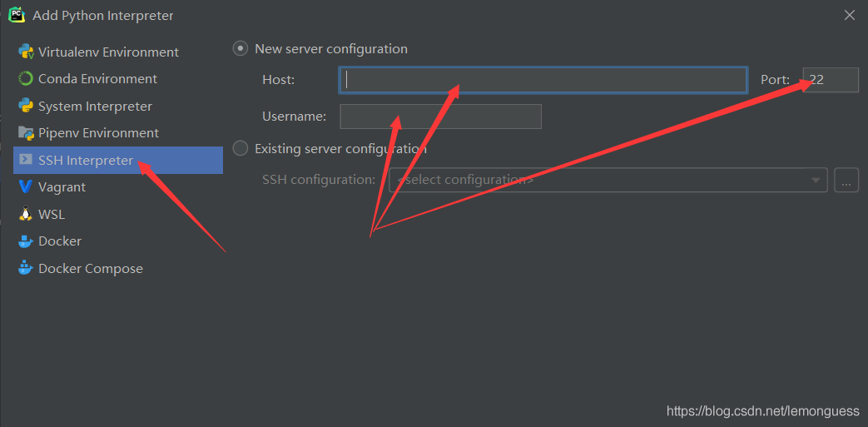Click the Docker Compose icon
Viewport: 868px width, 427px height.
tap(25, 268)
